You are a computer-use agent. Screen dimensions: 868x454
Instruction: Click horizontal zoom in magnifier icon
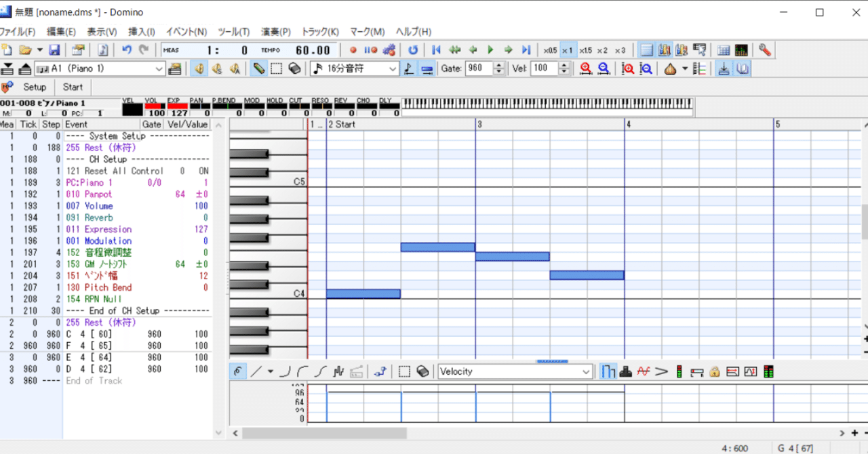pyautogui.click(x=585, y=68)
